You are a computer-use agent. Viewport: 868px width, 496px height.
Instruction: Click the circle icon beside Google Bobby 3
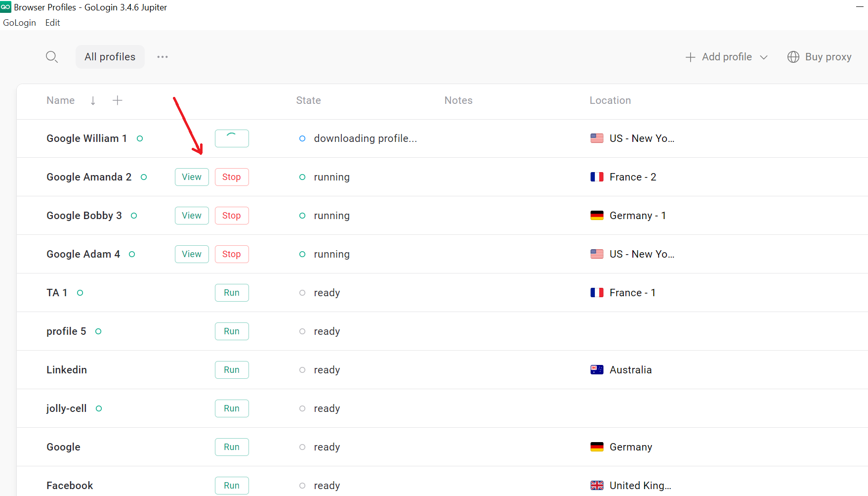134,216
